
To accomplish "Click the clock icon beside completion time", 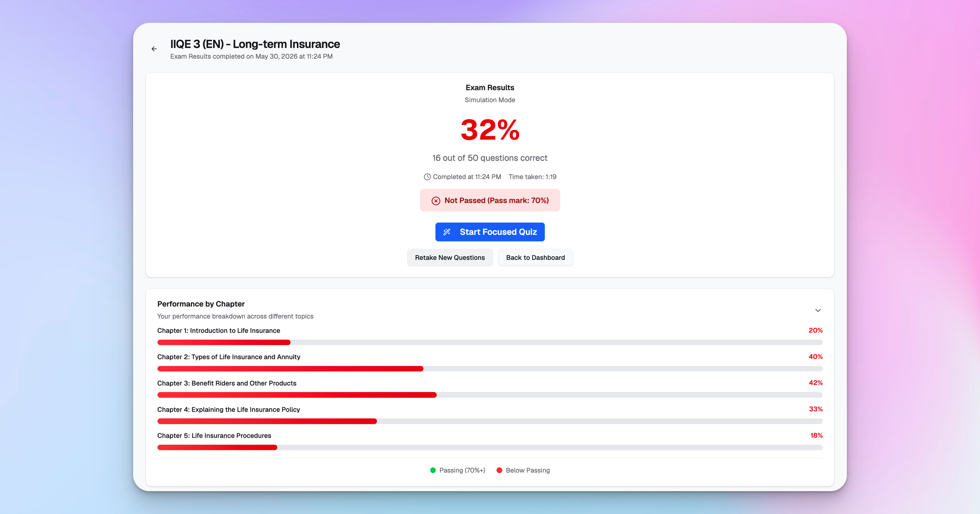I will click(427, 177).
